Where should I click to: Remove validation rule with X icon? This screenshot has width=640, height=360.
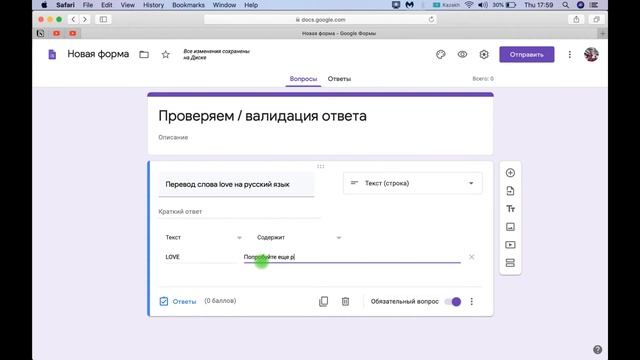tap(471, 257)
